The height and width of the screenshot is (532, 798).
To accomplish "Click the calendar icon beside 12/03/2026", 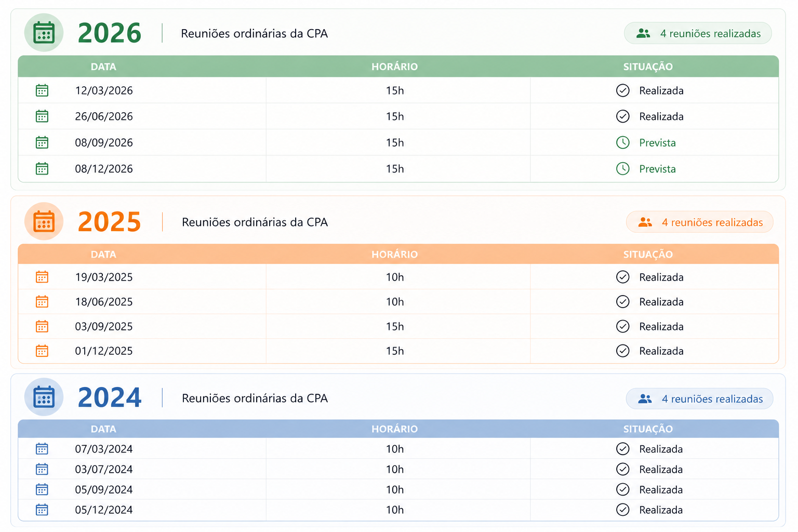I will coord(42,90).
